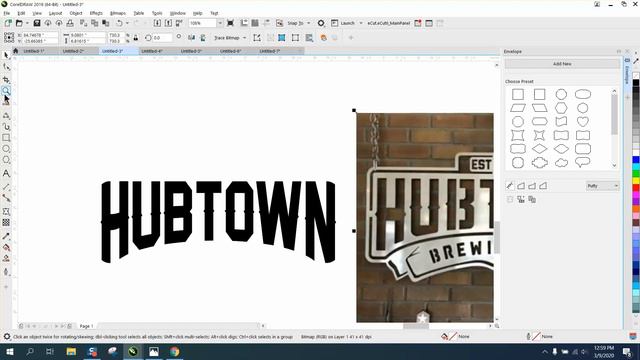The width and height of the screenshot is (640, 360).
Task: Toggle the lock ratio padlock
Action: pyautogui.click(x=136, y=38)
